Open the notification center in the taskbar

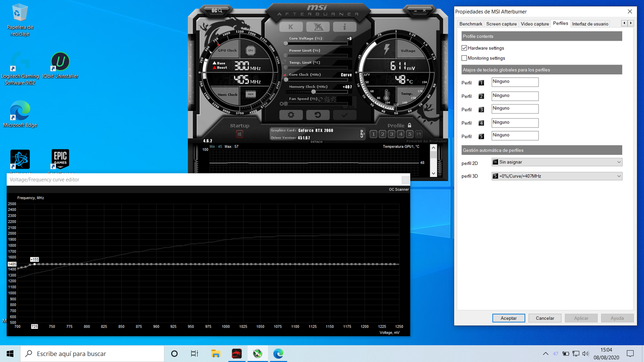[x=630, y=353]
